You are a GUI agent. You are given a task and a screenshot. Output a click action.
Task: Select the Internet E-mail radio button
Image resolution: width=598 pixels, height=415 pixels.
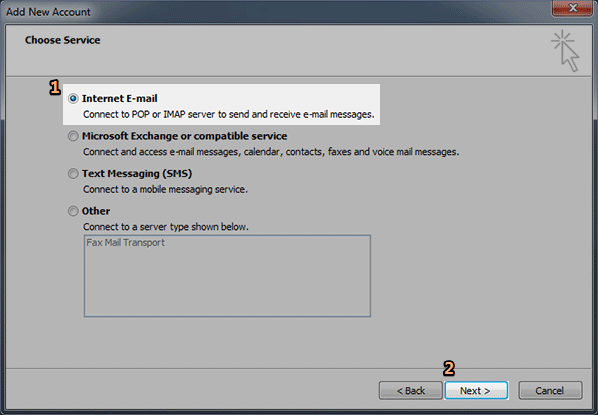click(73, 98)
